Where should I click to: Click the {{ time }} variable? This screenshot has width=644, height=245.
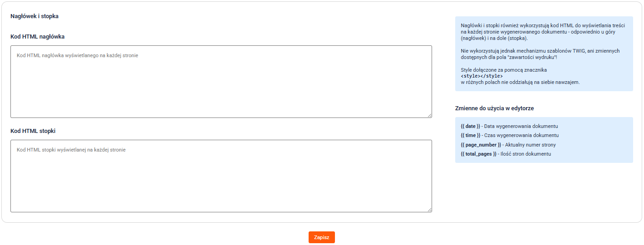[x=470, y=135]
